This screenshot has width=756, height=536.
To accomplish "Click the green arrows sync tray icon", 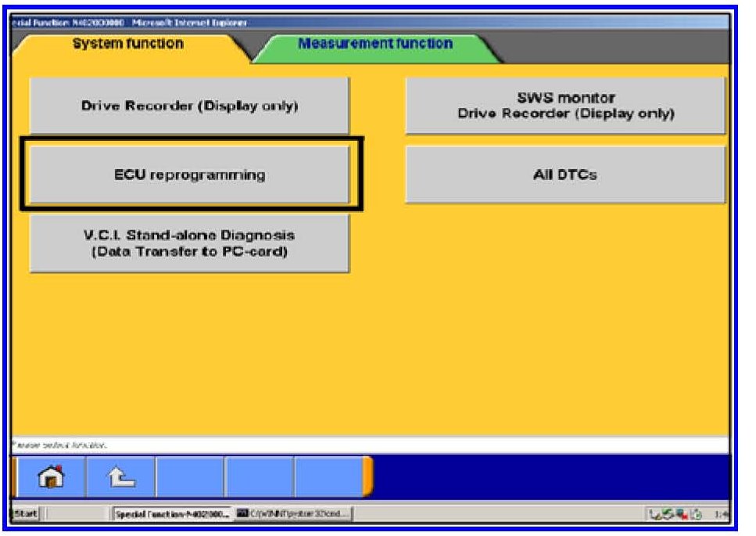I will pos(668,514).
